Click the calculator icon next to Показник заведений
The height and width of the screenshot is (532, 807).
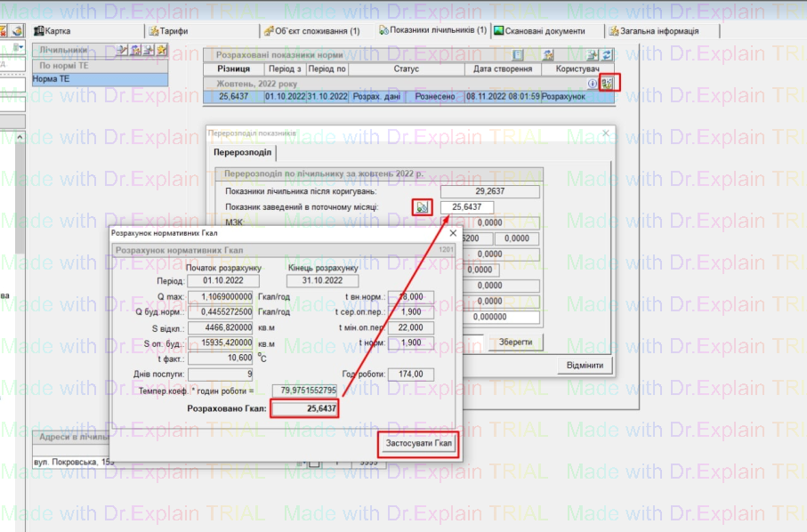(x=423, y=207)
